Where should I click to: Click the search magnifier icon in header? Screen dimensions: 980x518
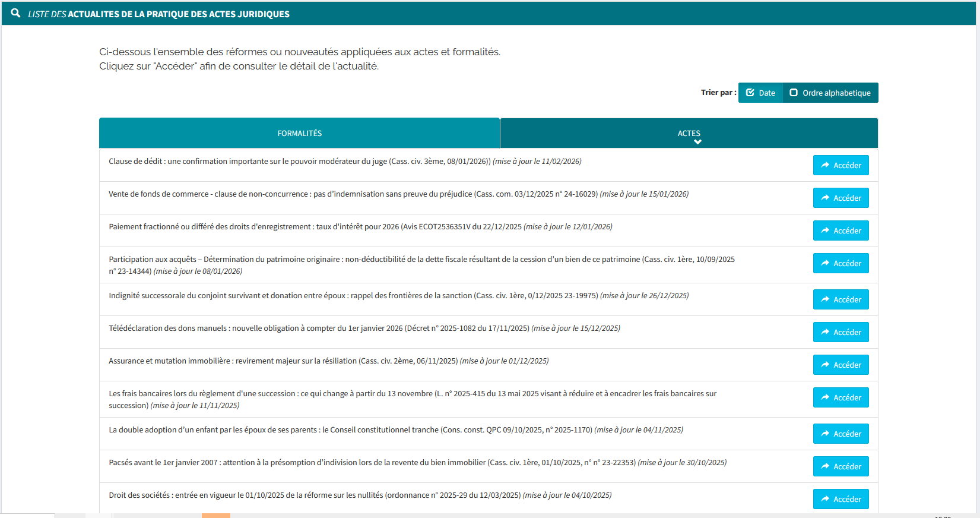point(15,13)
